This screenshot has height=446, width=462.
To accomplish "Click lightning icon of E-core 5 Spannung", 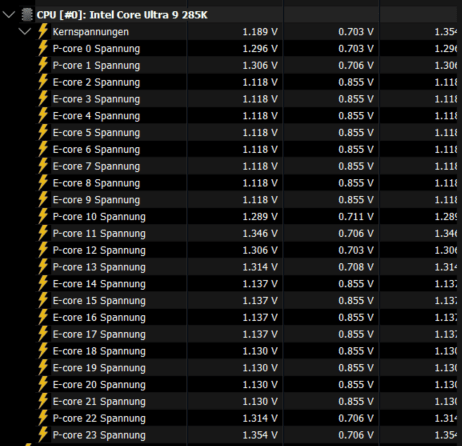I will pos(43,132).
